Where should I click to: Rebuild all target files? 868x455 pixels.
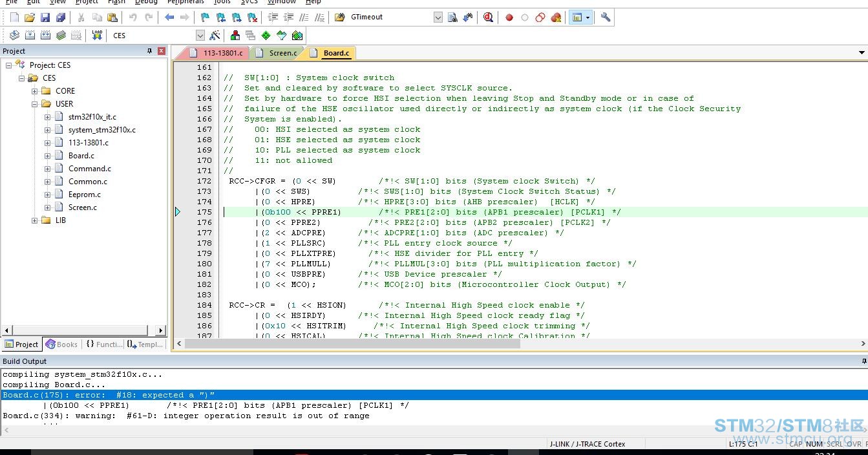[x=45, y=36]
